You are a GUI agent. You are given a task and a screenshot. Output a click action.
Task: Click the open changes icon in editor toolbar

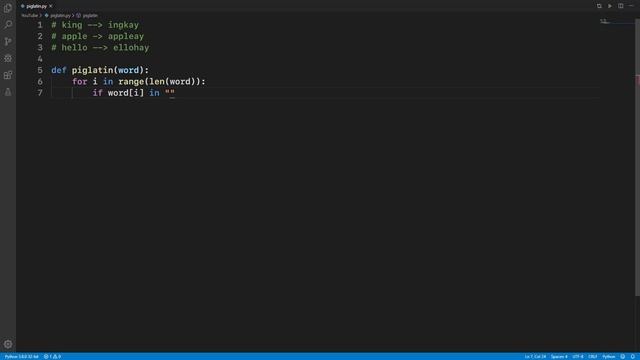click(599, 6)
